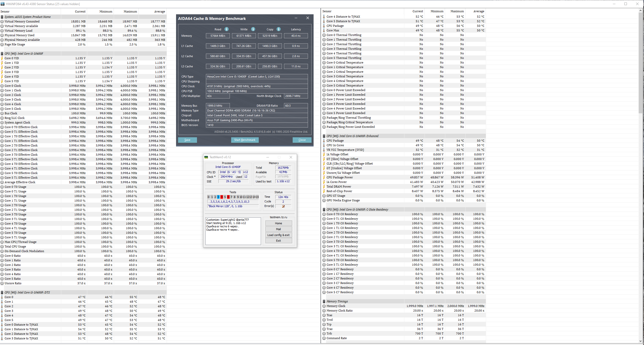Click the blue test 3 block in TestMem5
The height and width of the screenshot is (345, 644).
(218, 197)
